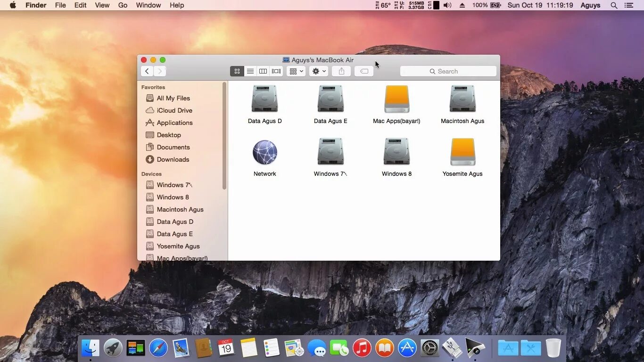
Task: Click into the Finder Search field
Action: point(448,71)
